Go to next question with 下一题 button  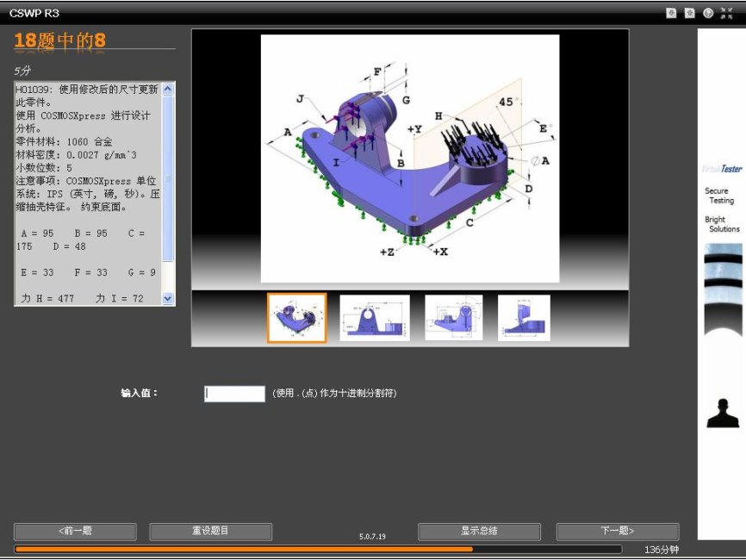coord(618,531)
